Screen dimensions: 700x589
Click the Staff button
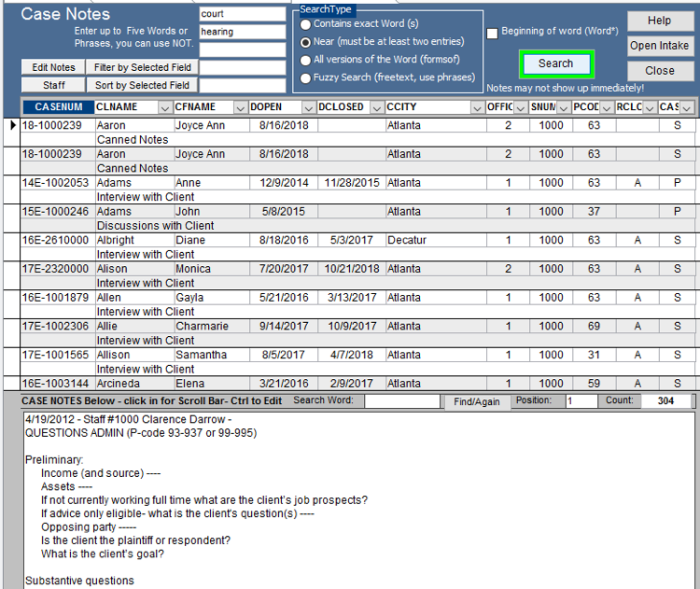(53, 86)
